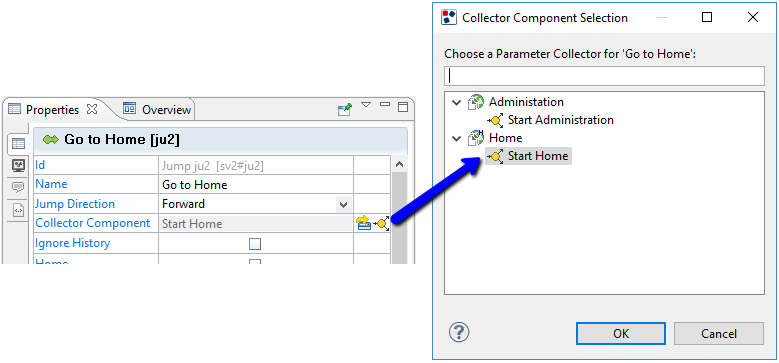Pin properties to selection icon
This screenshot has height=363, width=779.
(345, 109)
